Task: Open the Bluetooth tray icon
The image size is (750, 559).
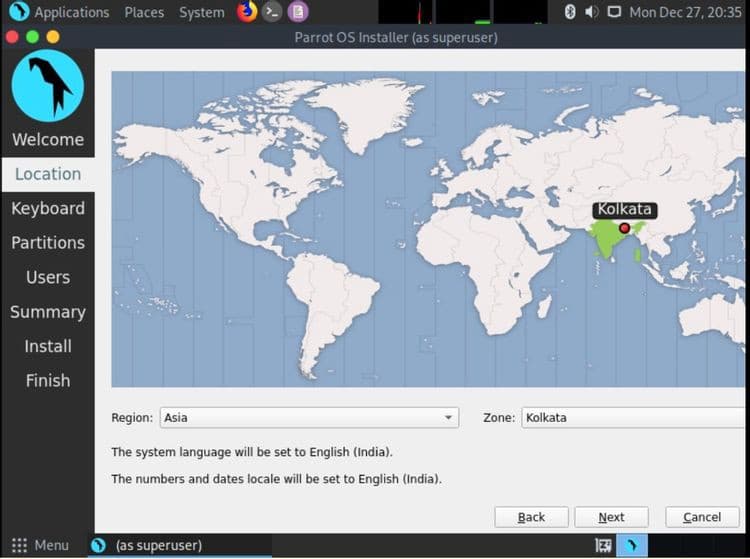Action: (x=570, y=11)
